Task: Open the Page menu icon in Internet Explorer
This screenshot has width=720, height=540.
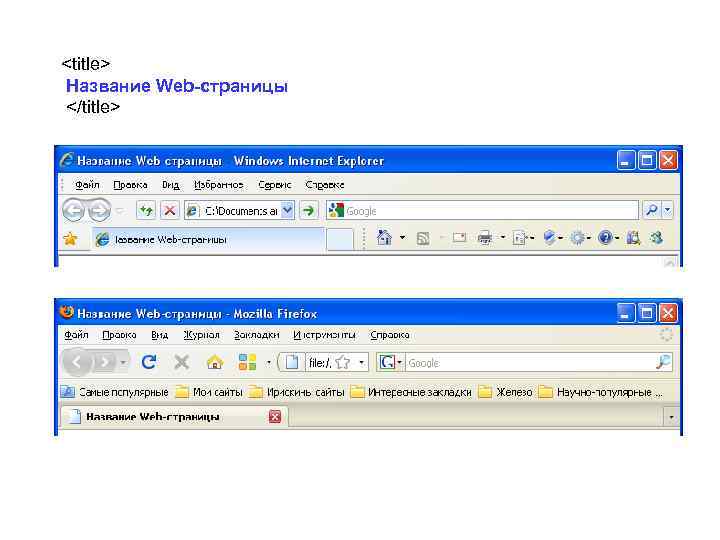Action: tap(519, 238)
